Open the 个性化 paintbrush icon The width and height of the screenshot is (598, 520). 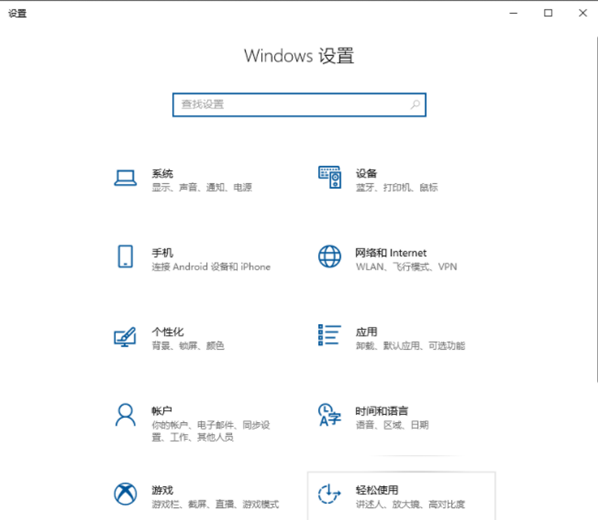125,336
